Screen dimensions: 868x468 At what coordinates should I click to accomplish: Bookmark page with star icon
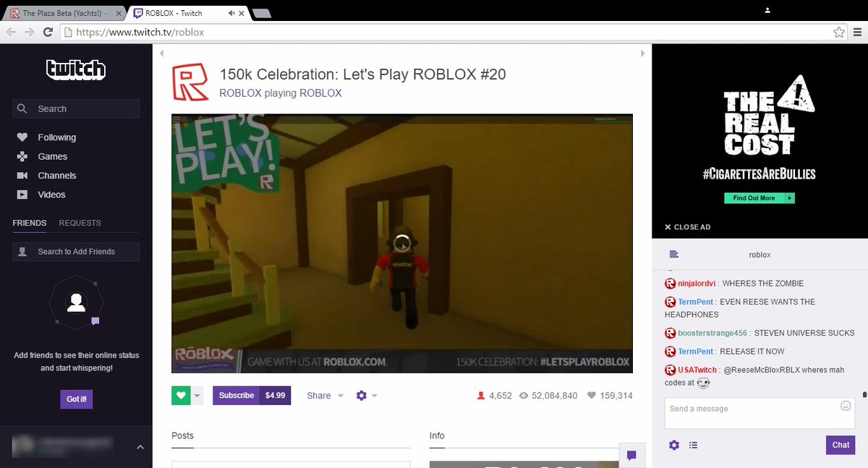[x=839, y=32]
